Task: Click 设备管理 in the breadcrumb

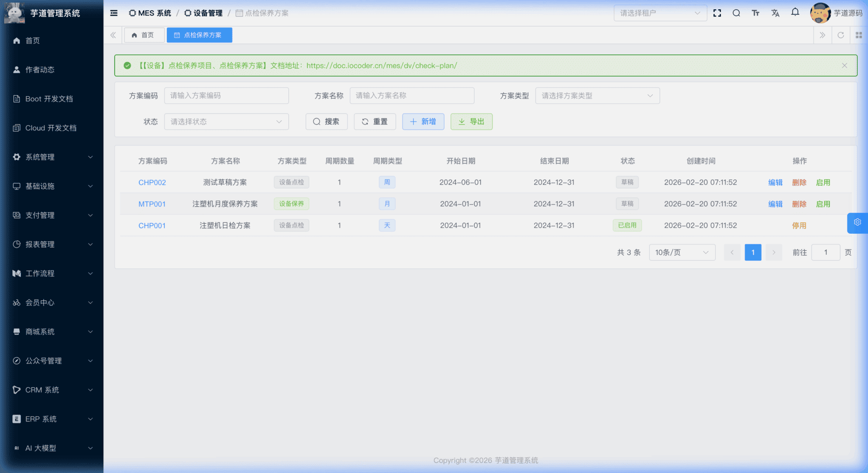Action: click(x=206, y=13)
